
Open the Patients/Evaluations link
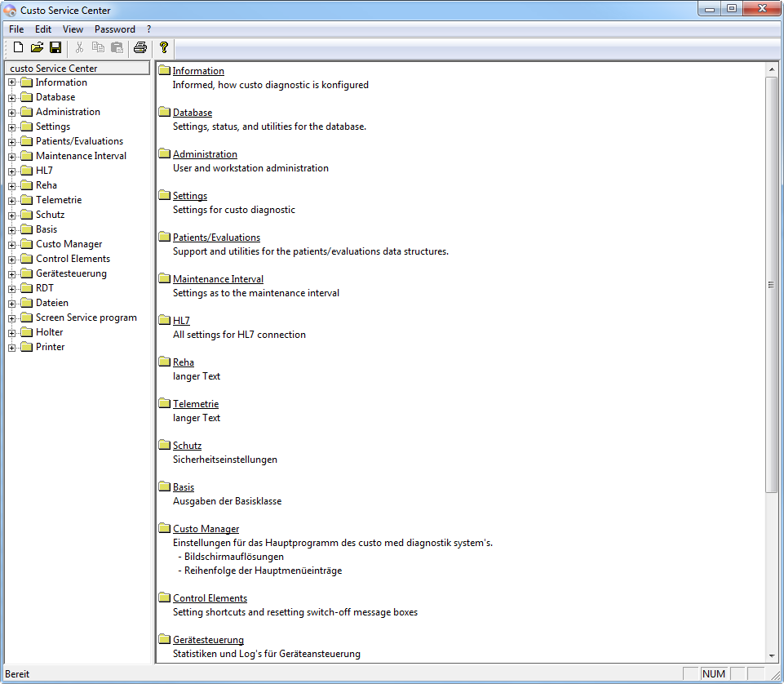(216, 238)
